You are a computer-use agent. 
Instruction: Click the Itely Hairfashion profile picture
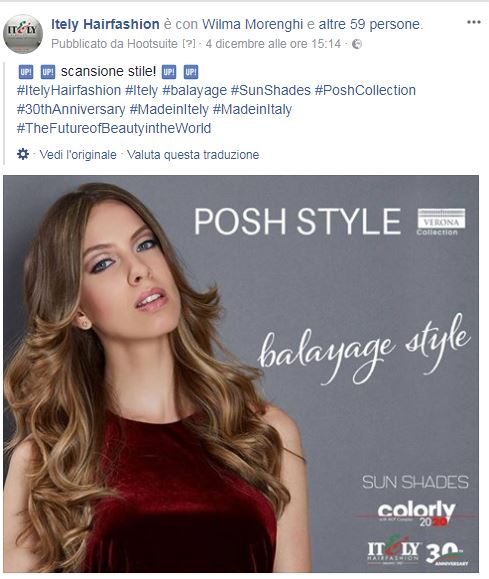[23, 34]
